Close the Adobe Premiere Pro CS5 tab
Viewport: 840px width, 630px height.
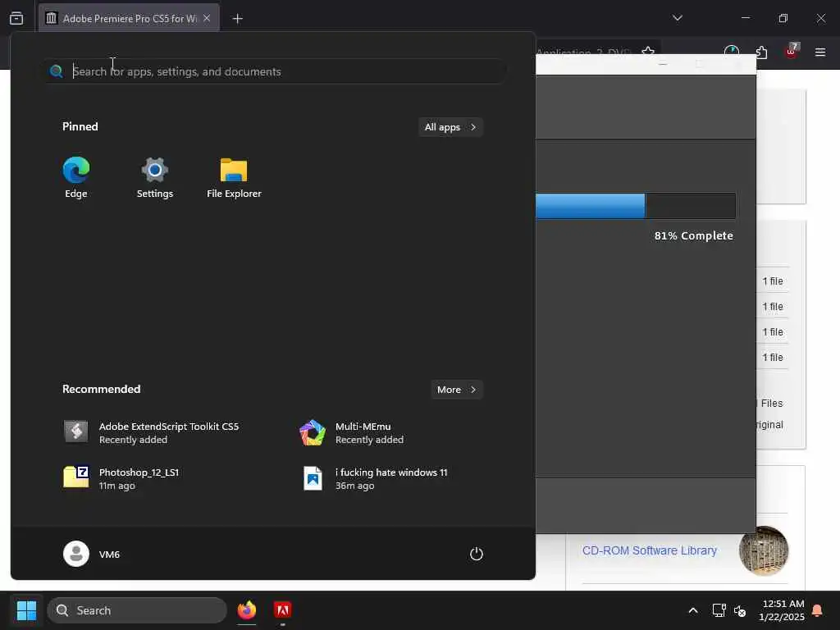(x=207, y=18)
